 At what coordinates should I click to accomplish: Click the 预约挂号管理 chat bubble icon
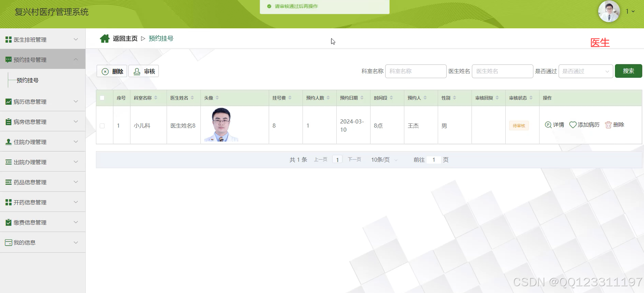[9, 60]
